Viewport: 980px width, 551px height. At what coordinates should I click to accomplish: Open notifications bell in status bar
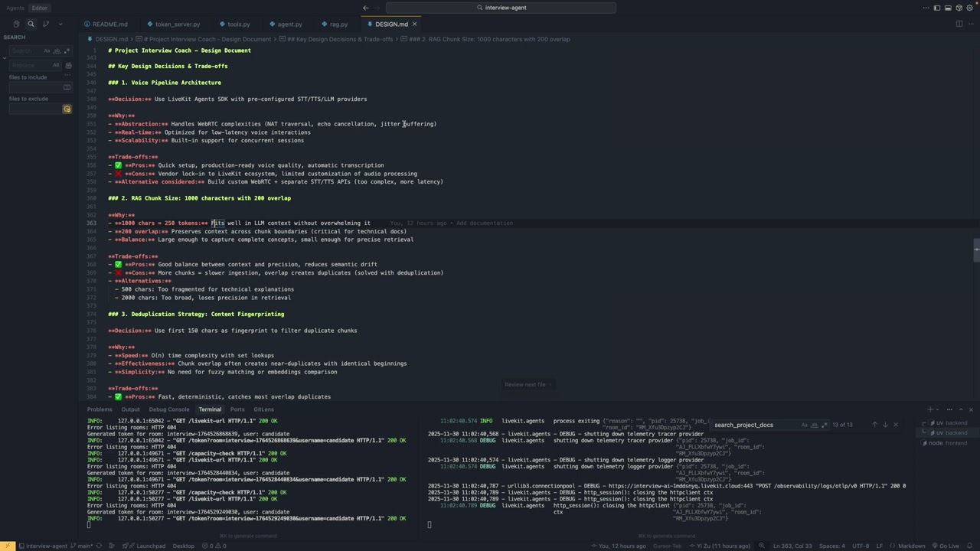tap(970, 546)
